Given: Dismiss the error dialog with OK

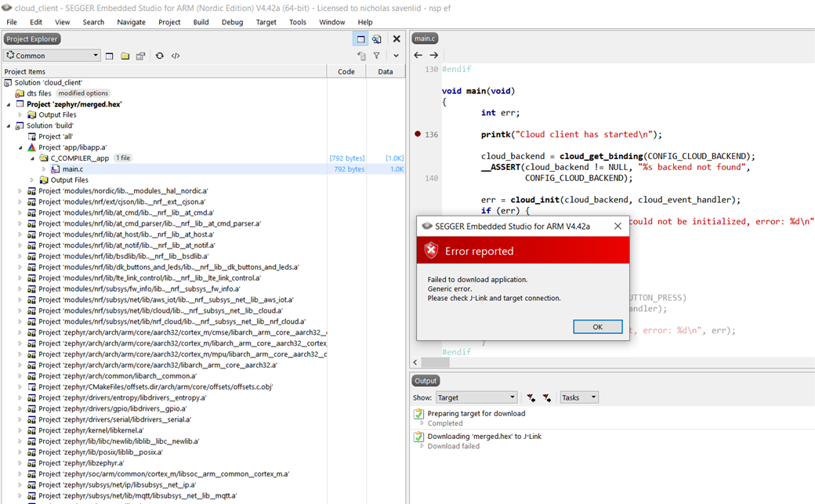Looking at the screenshot, I should [598, 327].
